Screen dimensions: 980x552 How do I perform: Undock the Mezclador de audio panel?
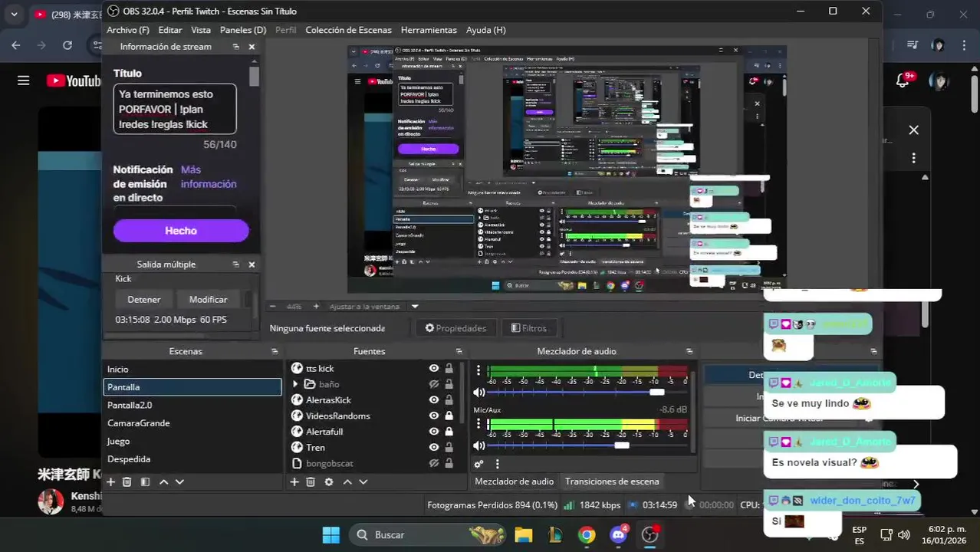tap(689, 351)
